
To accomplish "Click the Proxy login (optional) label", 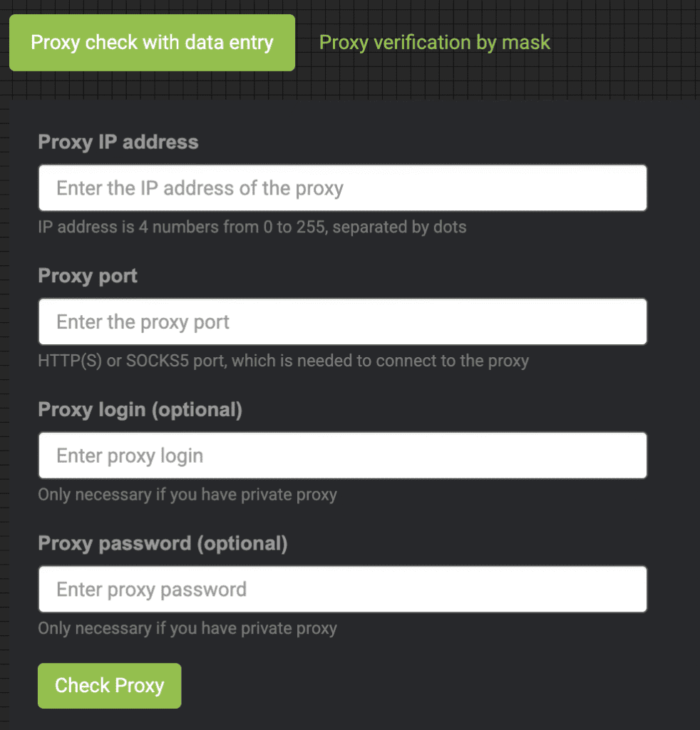I will pyautogui.click(x=140, y=409).
